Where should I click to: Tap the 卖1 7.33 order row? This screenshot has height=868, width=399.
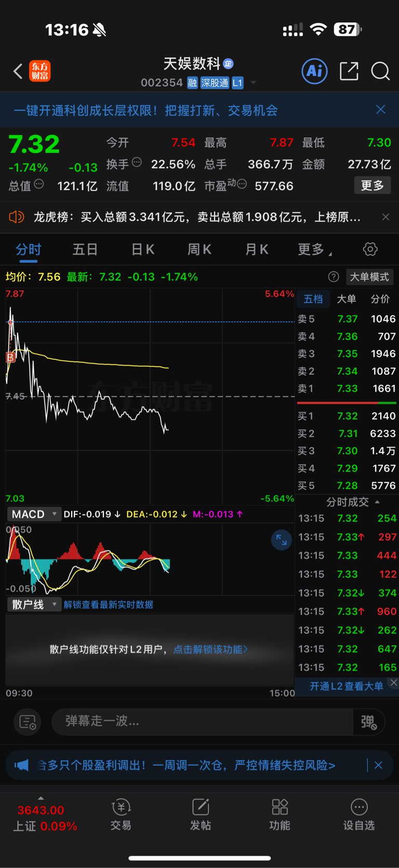click(347, 388)
